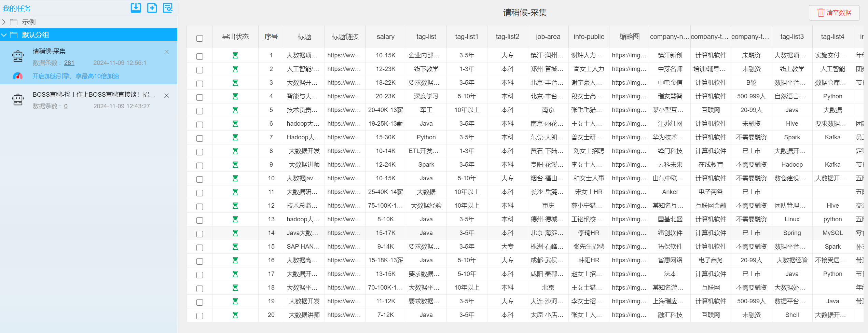Close the 请稍候-采集 task entry
The height and width of the screenshot is (333, 868).
[166, 52]
